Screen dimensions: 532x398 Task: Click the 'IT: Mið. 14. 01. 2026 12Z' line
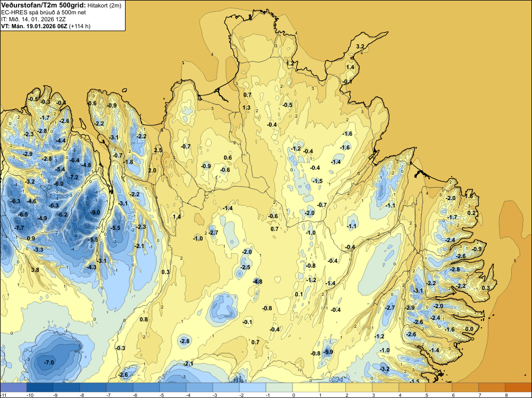coord(33,19)
